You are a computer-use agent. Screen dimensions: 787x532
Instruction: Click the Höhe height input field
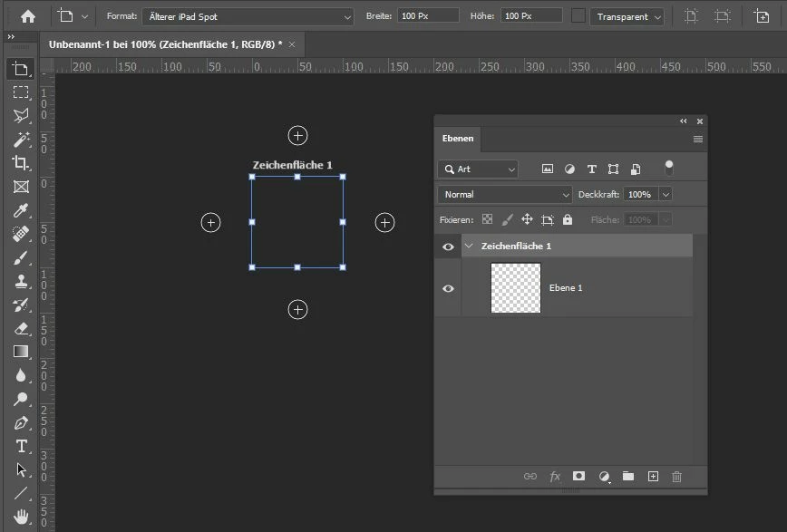[x=531, y=15]
